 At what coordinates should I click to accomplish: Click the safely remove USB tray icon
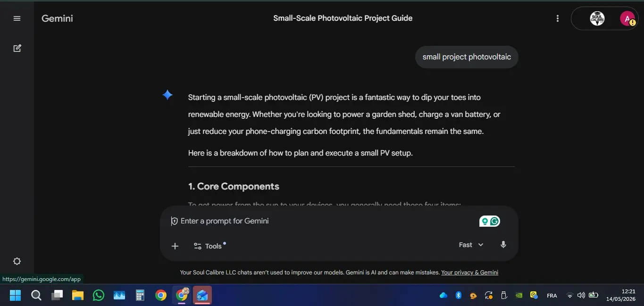point(504,295)
